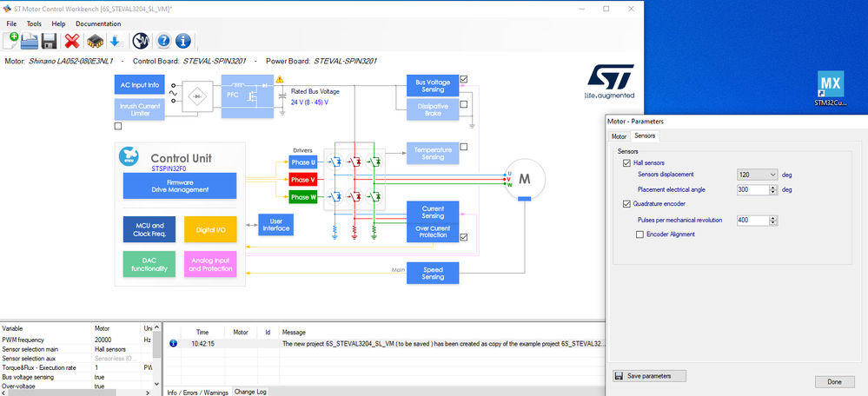Open the Tools menu
Image resolution: width=868 pixels, height=396 pixels.
(x=34, y=23)
